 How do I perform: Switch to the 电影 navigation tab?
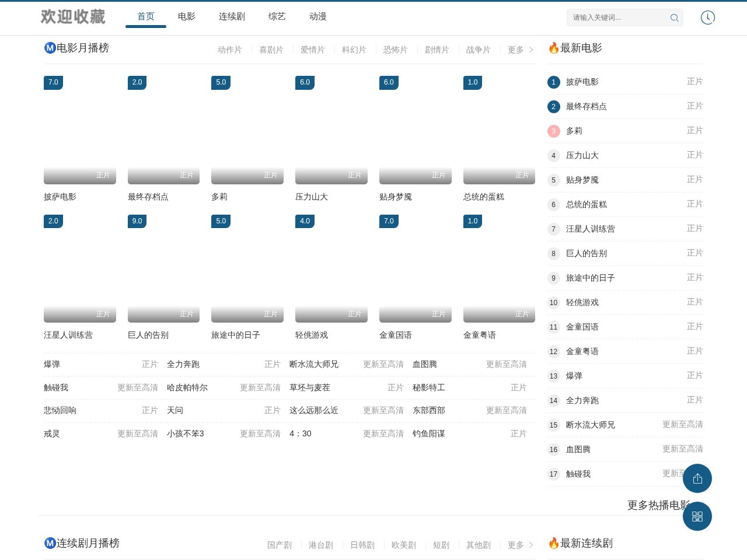click(x=186, y=16)
